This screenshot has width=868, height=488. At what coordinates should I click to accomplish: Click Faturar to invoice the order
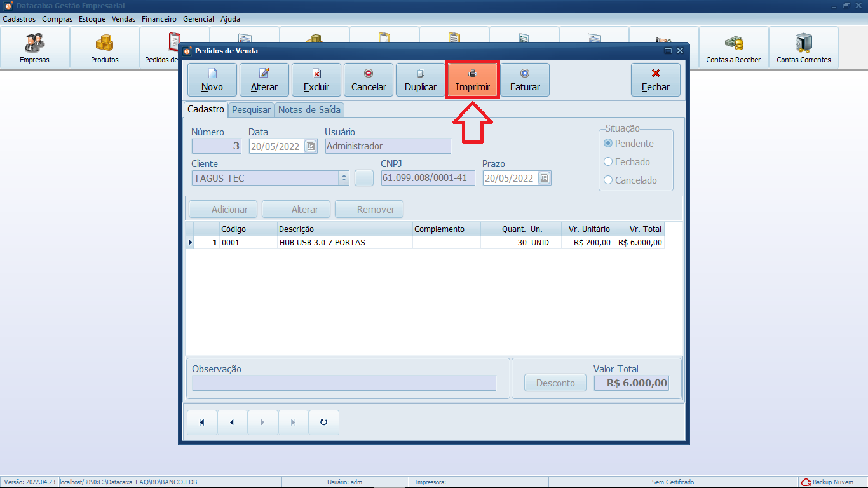[x=524, y=80]
